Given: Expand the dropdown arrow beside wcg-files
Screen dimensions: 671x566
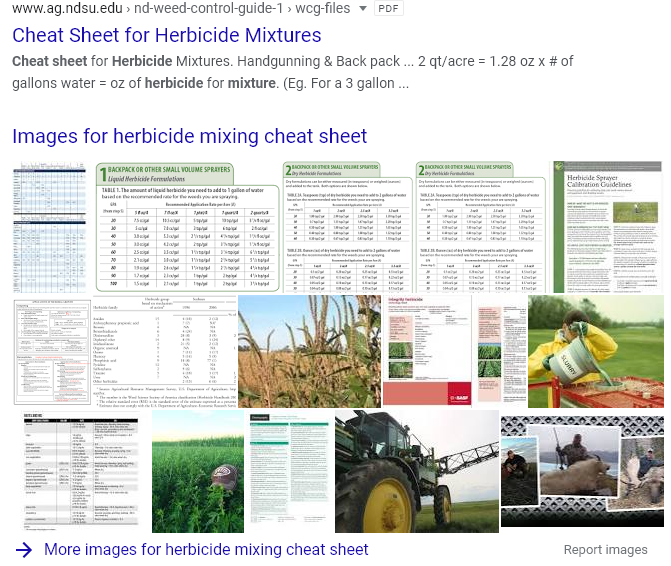Looking at the screenshot, I should coord(362,8).
